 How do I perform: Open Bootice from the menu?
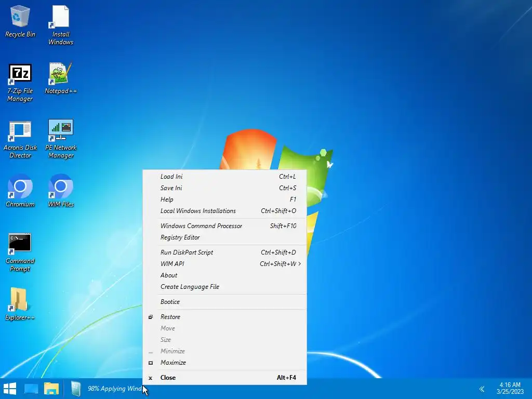tap(225, 302)
